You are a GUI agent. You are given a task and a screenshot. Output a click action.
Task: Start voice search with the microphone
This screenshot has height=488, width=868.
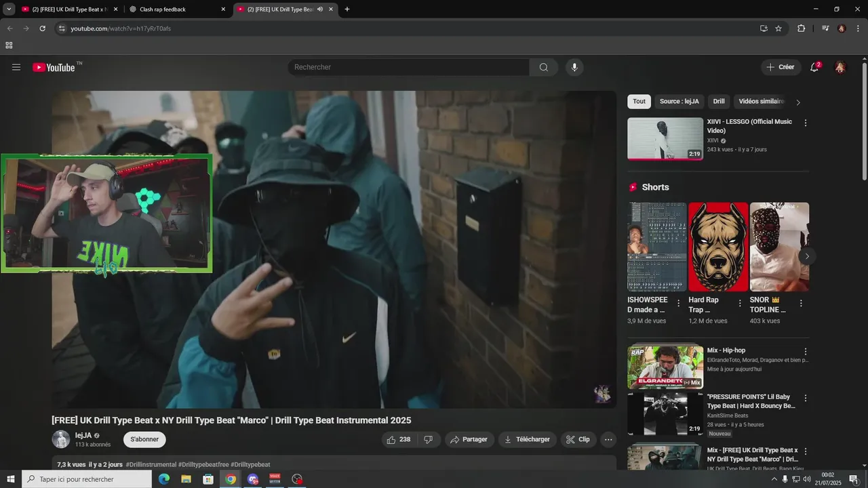click(574, 67)
